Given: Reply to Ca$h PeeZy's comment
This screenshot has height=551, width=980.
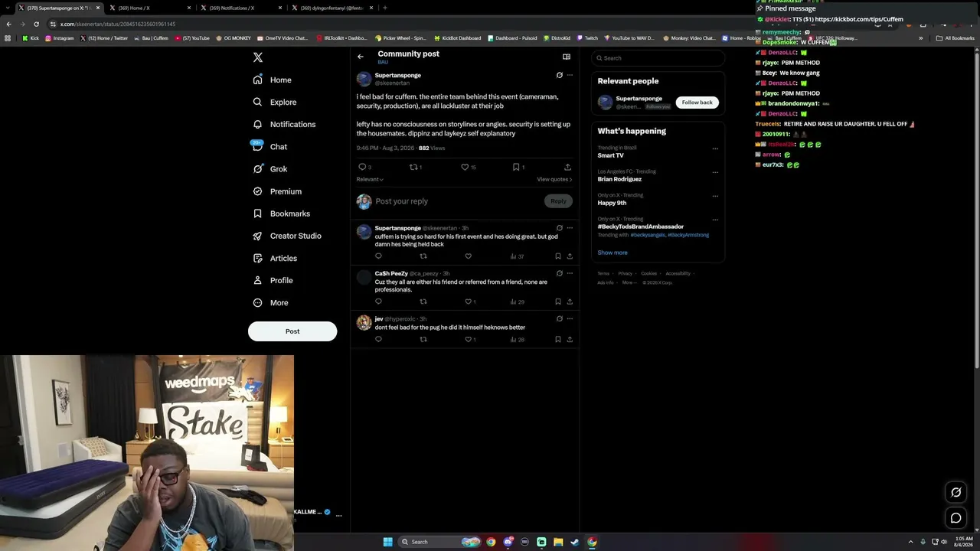Looking at the screenshot, I should coord(378,302).
